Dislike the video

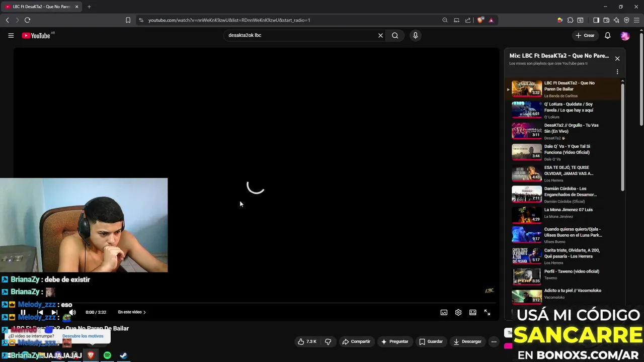(328, 341)
